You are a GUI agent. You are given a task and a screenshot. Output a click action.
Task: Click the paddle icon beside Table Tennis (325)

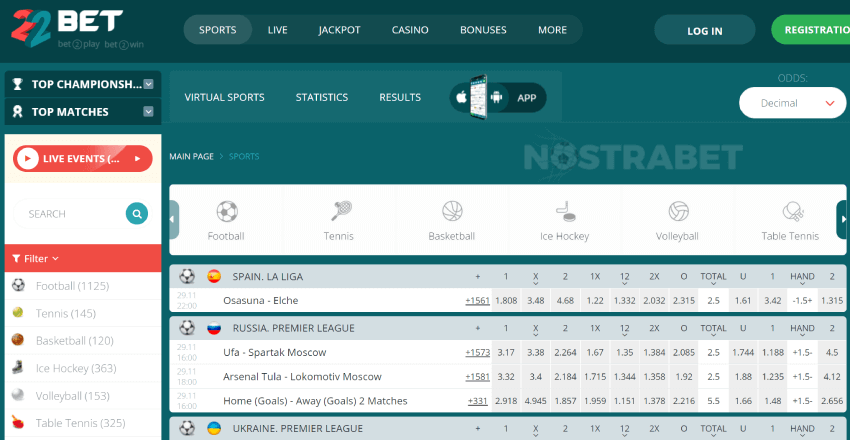tap(18, 422)
